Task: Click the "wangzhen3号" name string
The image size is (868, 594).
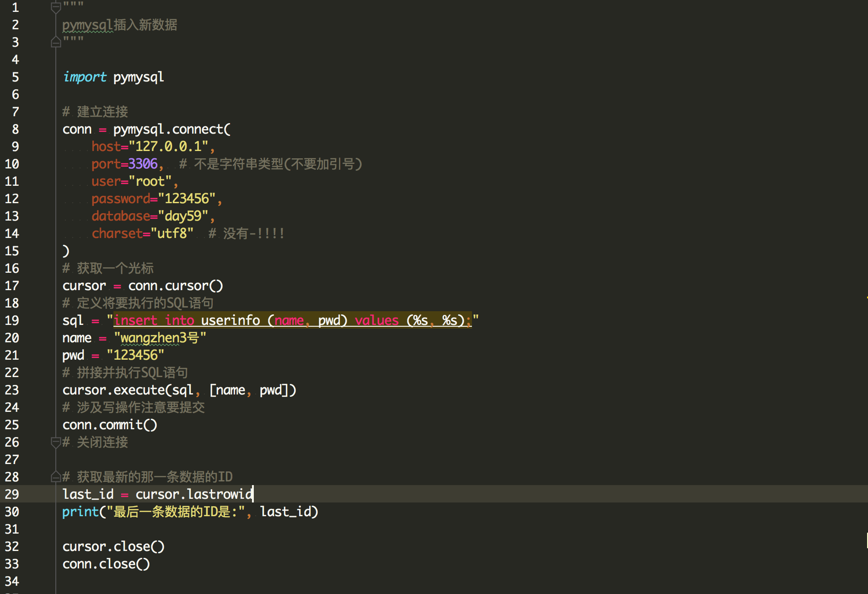Action: click(x=160, y=338)
